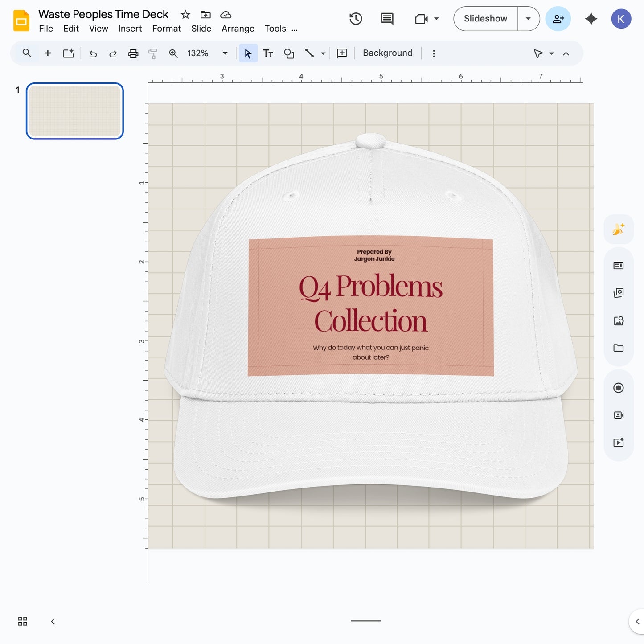Collapse the filmstrip panel chevron
The height and width of the screenshot is (644, 644).
pos(53,621)
